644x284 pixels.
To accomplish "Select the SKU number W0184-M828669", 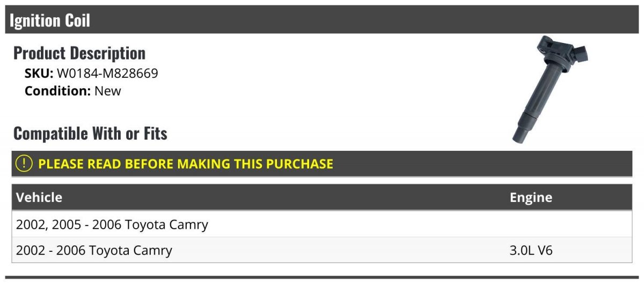I will (107, 74).
